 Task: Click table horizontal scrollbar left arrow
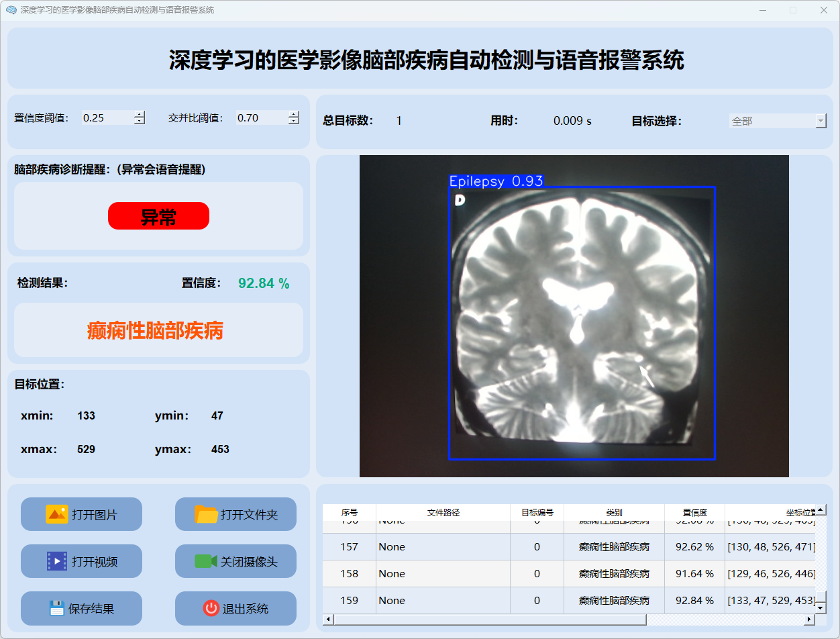click(328, 619)
